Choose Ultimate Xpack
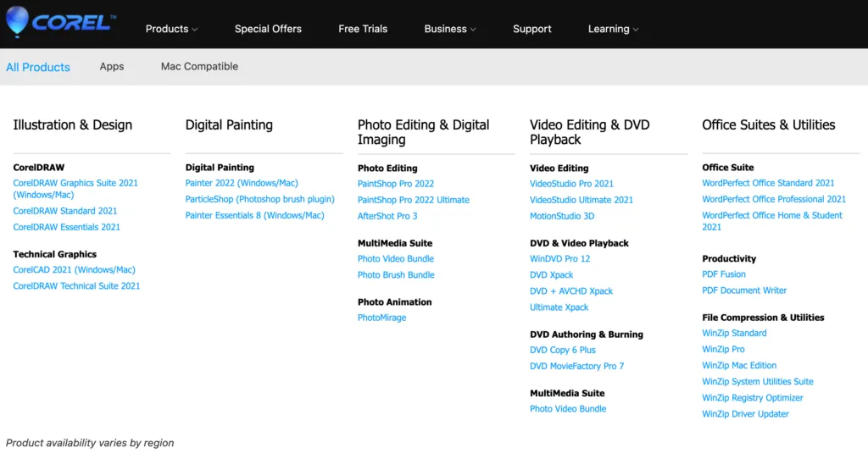 coord(559,307)
